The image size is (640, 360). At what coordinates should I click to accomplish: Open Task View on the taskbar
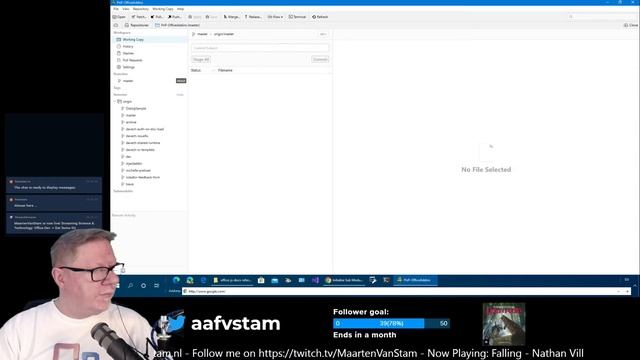(x=156, y=285)
